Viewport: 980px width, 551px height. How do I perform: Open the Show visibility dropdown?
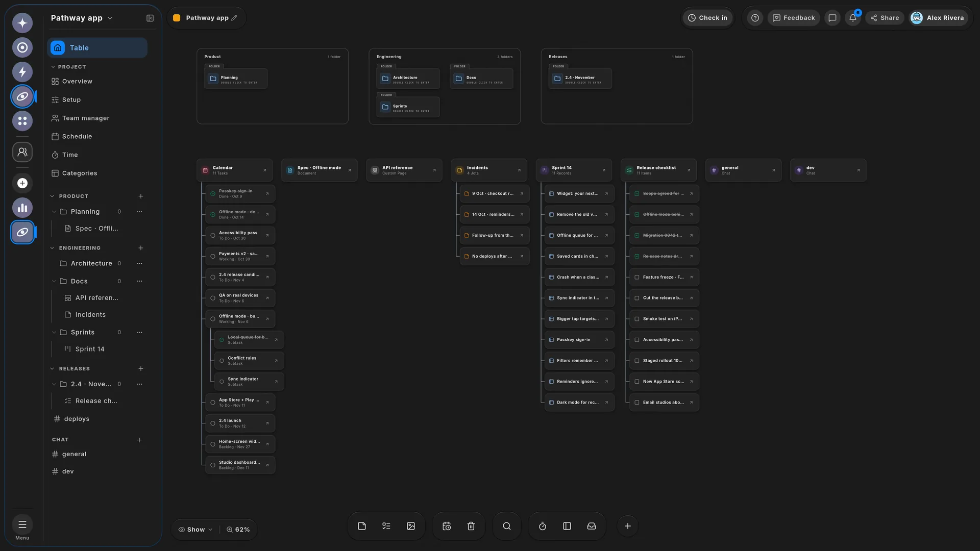point(195,530)
